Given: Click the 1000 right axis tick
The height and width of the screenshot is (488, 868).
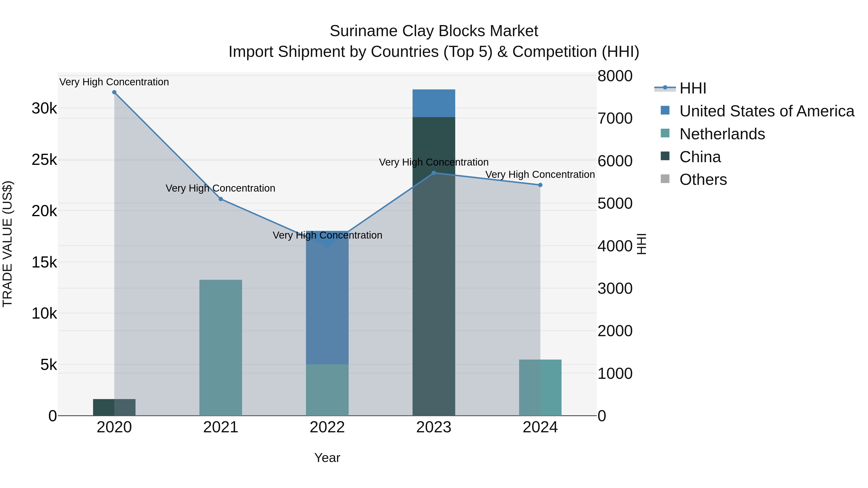Looking at the screenshot, I should coord(615,374).
